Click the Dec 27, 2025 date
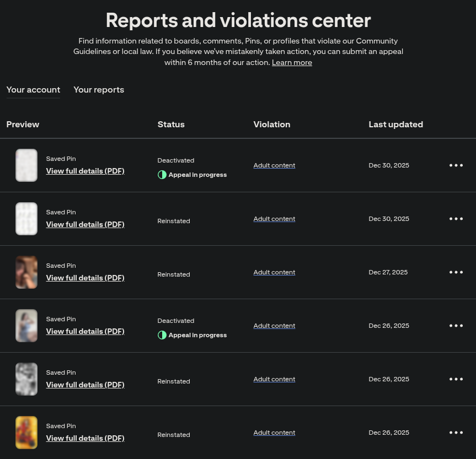Image resolution: width=476 pixels, height=459 pixels. tap(388, 272)
